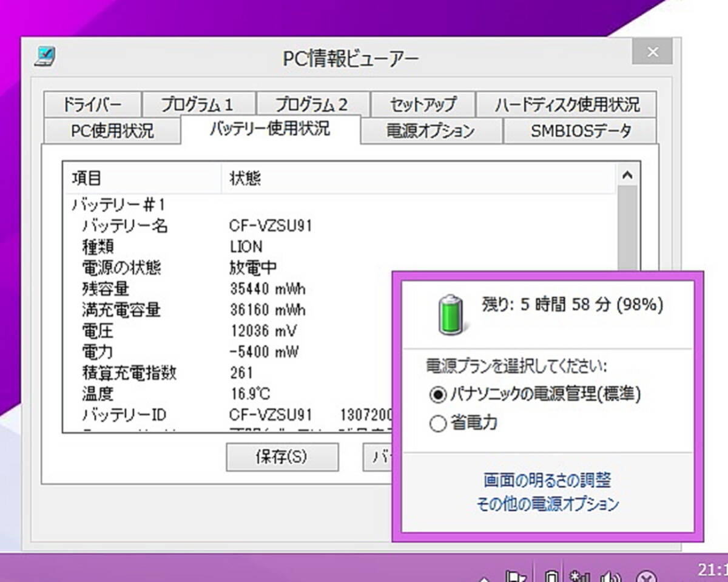Open the 電源オプション tab

coord(431,130)
